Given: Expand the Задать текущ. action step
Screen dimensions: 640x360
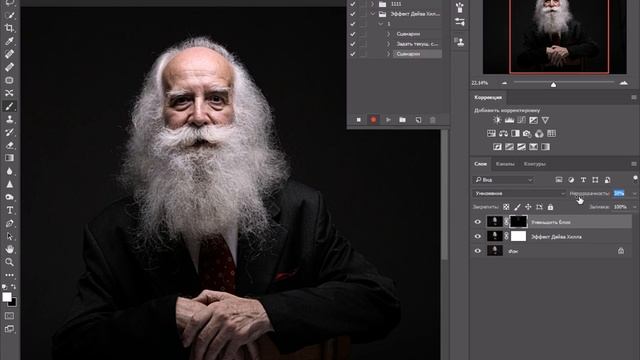Looking at the screenshot, I should (x=389, y=44).
